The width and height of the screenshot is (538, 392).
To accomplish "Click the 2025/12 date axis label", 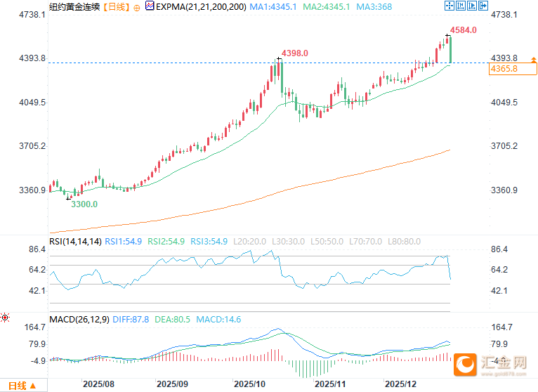I will [x=400, y=384].
